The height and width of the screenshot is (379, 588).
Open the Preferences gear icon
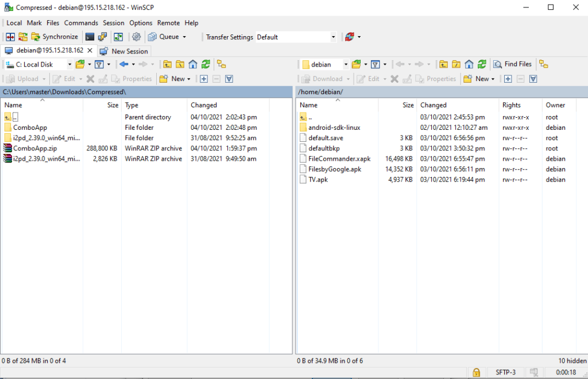[137, 37]
